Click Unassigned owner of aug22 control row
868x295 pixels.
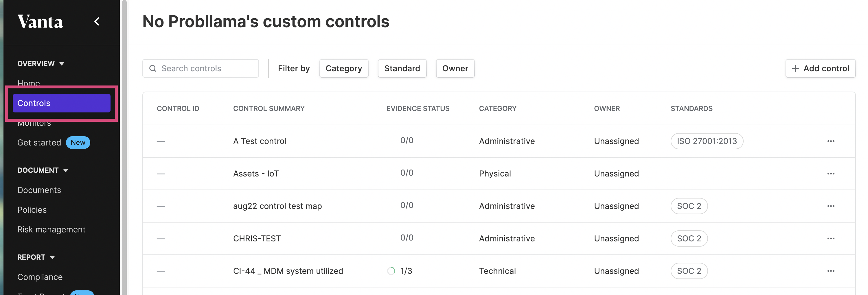pos(616,206)
